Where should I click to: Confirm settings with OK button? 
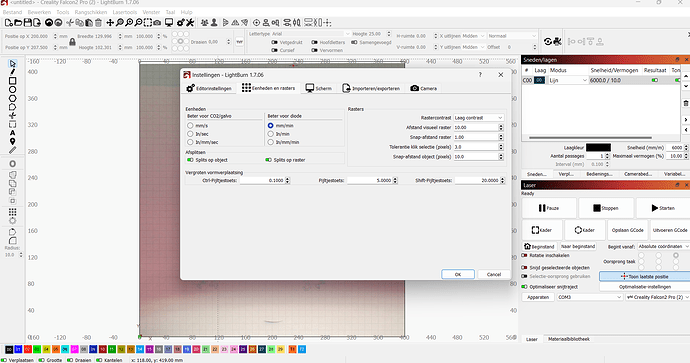tap(458, 274)
